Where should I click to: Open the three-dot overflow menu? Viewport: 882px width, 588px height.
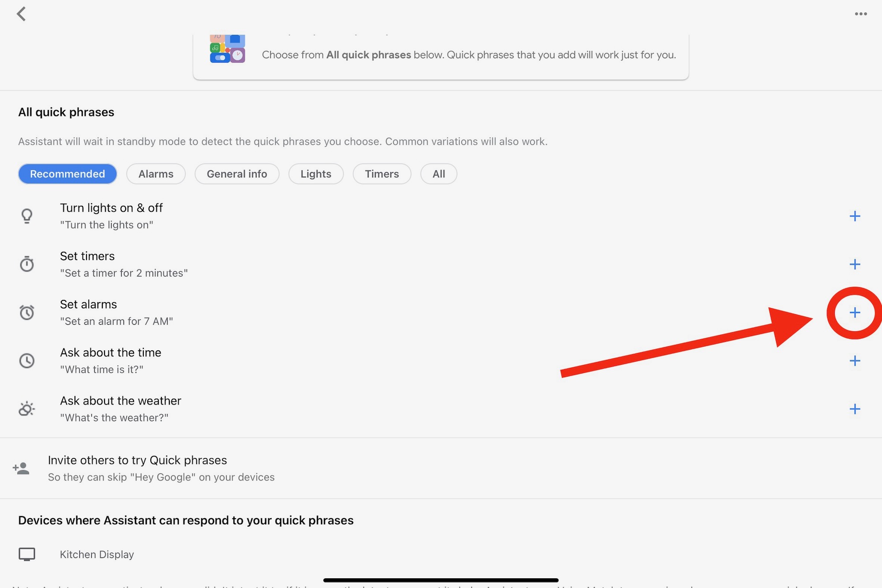coord(861,14)
